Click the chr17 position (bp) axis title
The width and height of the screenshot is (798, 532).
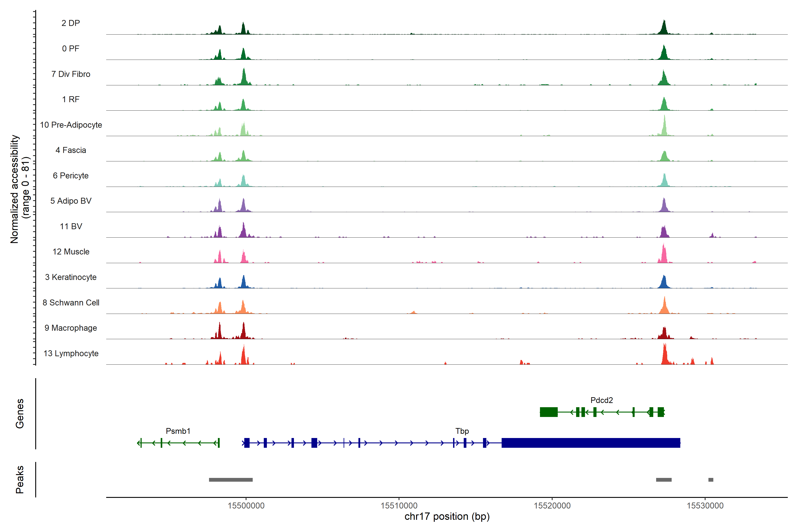pyautogui.click(x=447, y=516)
